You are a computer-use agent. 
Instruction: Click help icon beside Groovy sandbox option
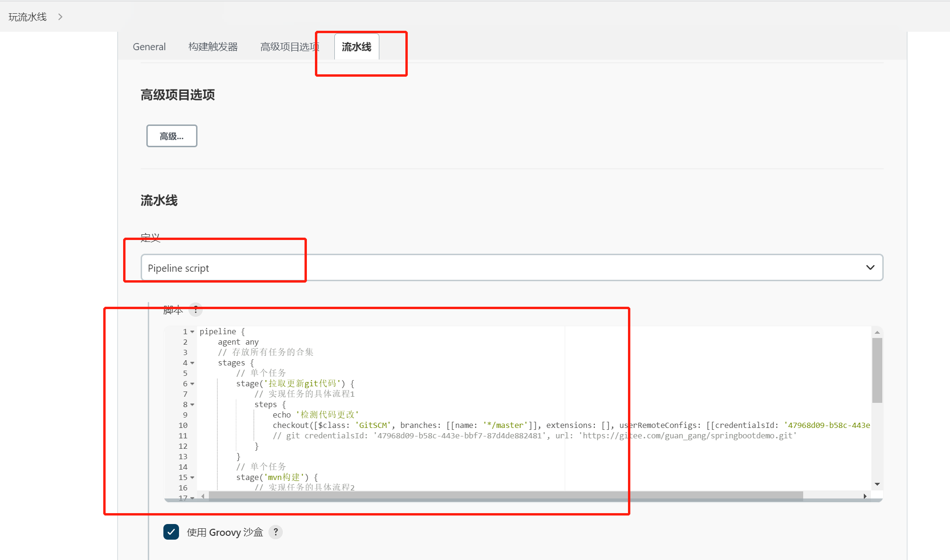click(276, 532)
